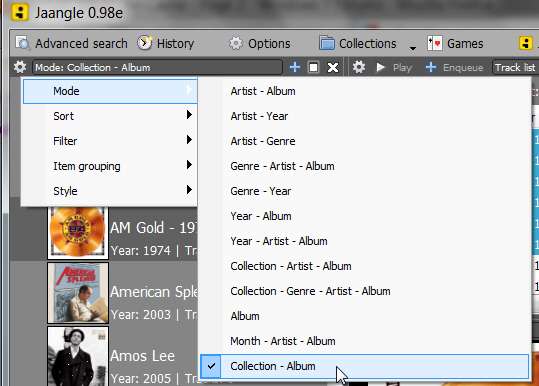Open the History clock icon
Viewport: 539px width, 386px height.
pyautogui.click(x=145, y=43)
